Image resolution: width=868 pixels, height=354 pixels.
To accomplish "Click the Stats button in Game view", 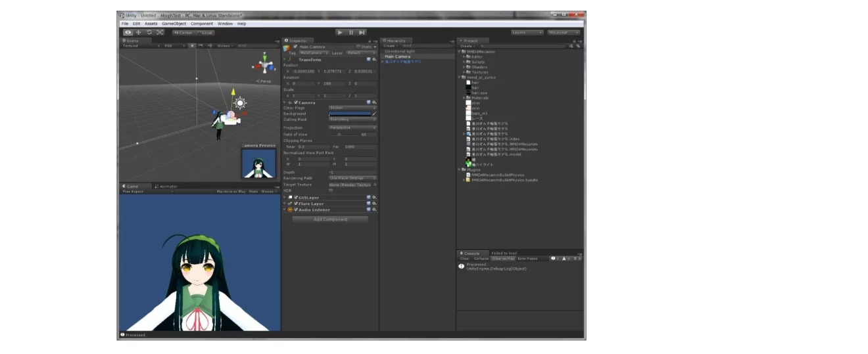I will tap(253, 192).
